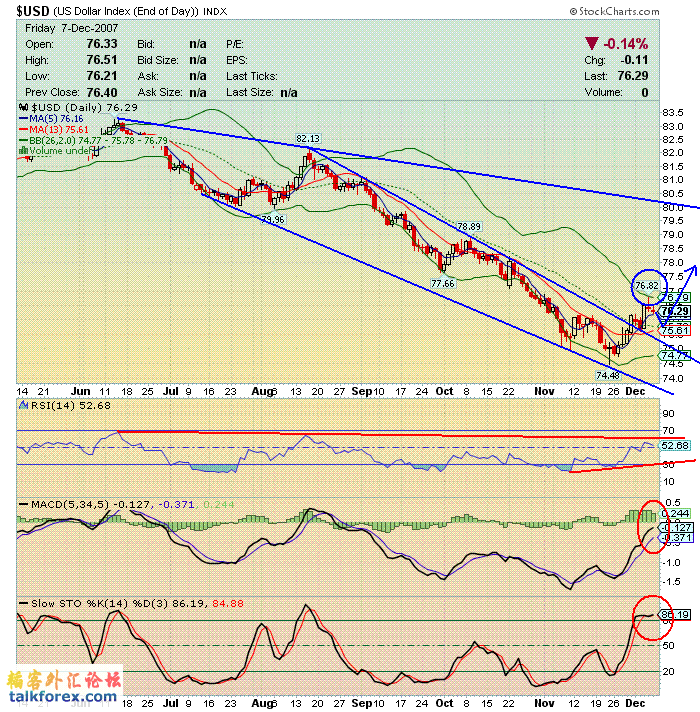Click the 0.244 MACD histogram tag
This screenshot has height=712, width=700.
tap(675, 514)
